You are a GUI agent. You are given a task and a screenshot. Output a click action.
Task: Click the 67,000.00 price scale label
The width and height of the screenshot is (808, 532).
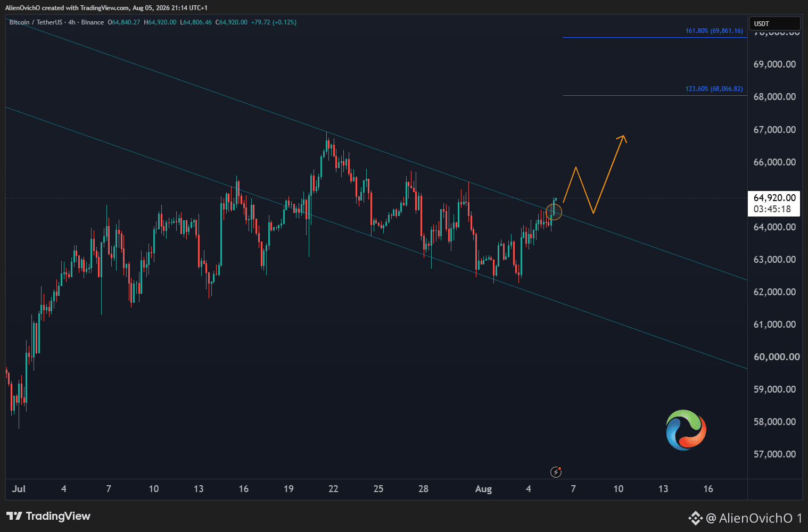click(774, 130)
